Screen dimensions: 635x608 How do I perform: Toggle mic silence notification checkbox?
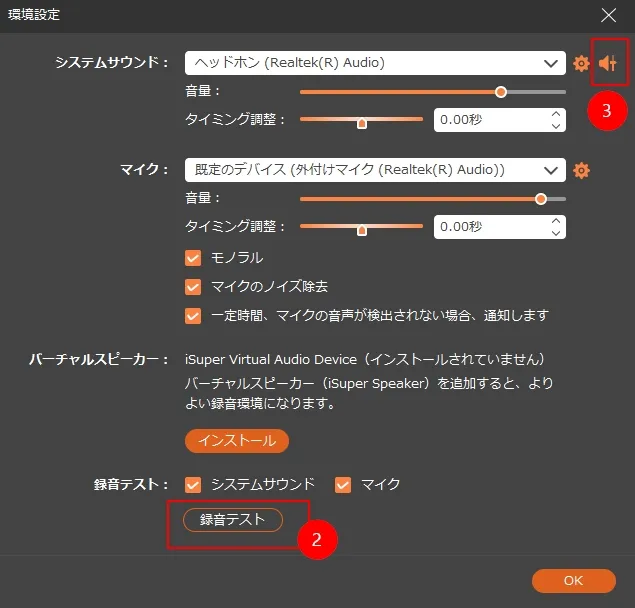click(193, 316)
